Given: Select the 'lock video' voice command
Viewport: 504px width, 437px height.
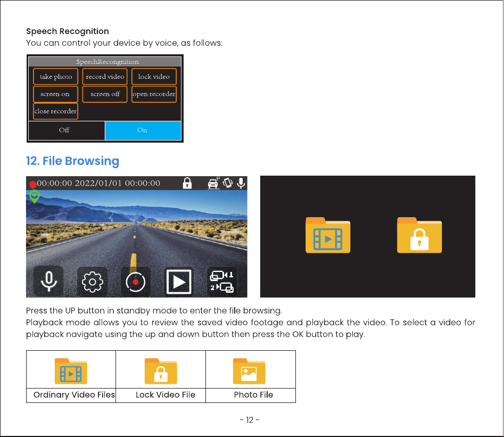Looking at the screenshot, I should pyautogui.click(x=154, y=77).
